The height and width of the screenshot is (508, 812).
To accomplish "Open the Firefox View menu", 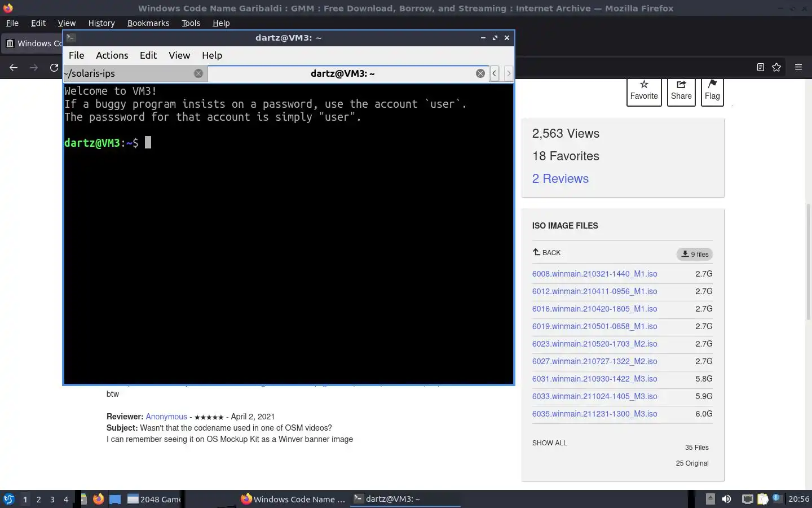I will (x=67, y=23).
